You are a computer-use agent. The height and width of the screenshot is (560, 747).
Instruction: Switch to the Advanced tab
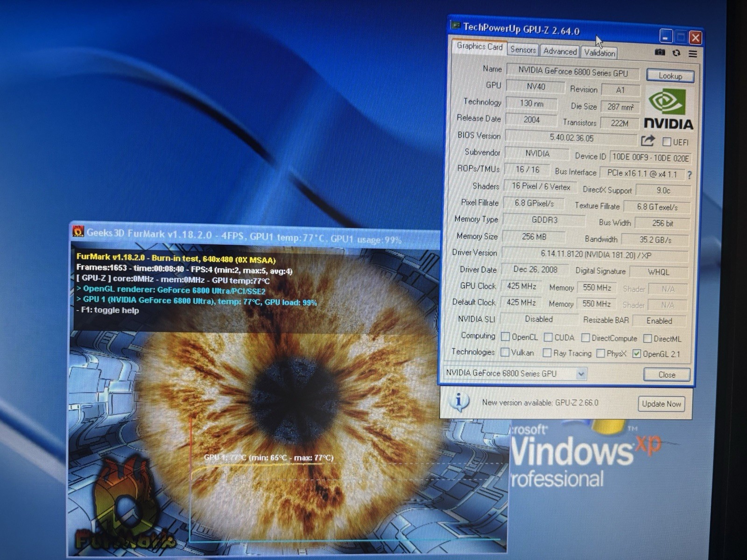(560, 51)
